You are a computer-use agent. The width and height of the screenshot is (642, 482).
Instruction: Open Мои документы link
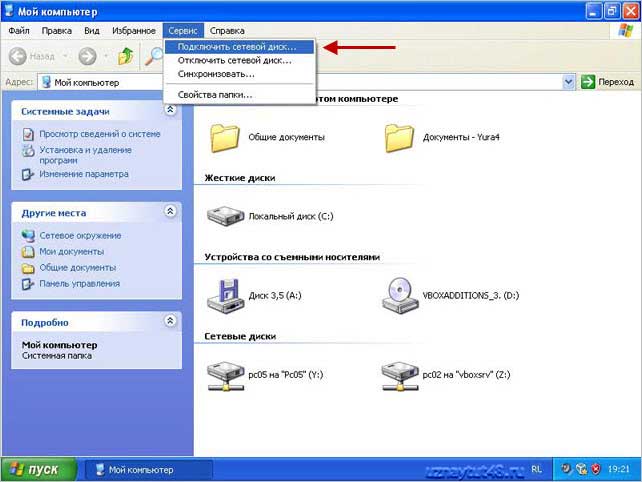click(72, 251)
